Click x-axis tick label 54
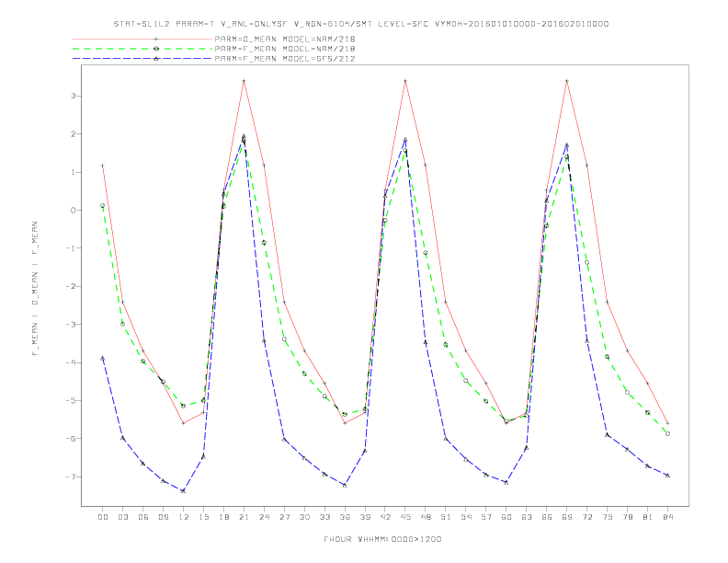The image size is (728, 563). [x=466, y=517]
